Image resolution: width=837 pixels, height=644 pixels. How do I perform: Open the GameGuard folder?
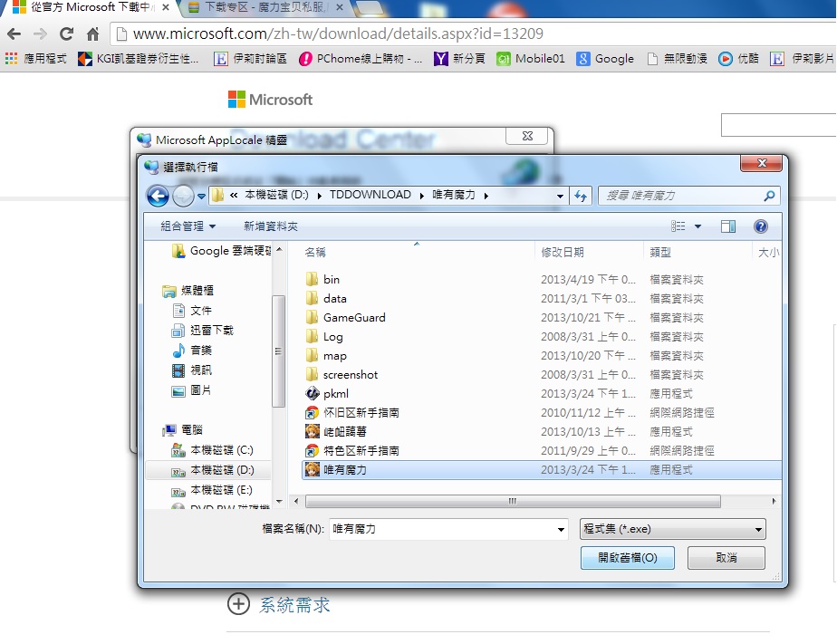[x=353, y=318]
